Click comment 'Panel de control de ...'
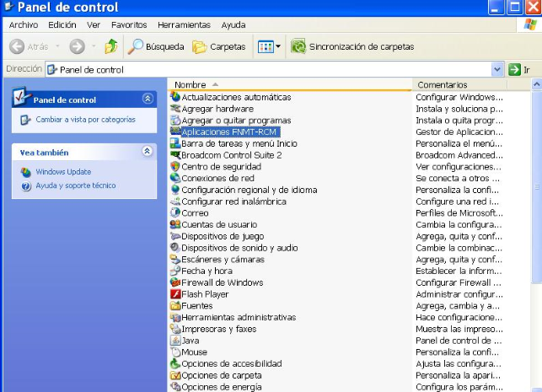The height and width of the screenshot is (392, 542). [459, 341]
